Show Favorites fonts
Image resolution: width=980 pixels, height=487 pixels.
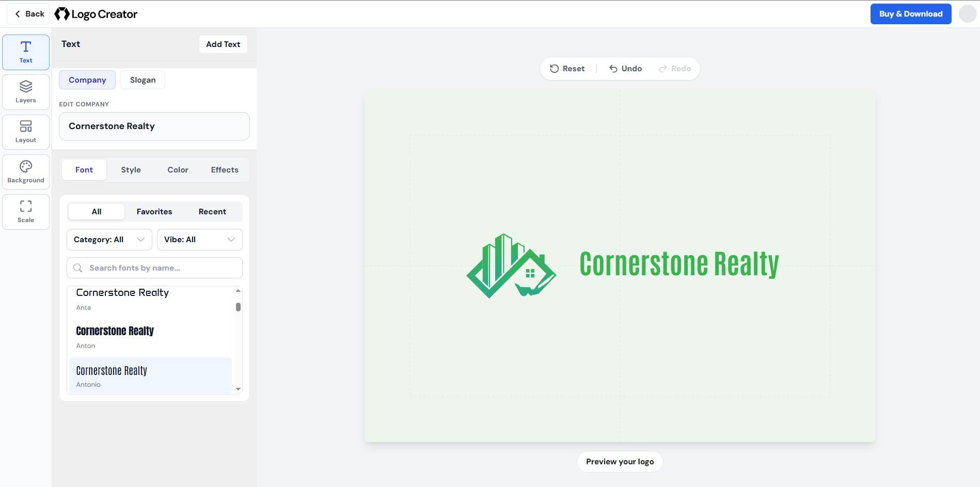tap(154, 212)
